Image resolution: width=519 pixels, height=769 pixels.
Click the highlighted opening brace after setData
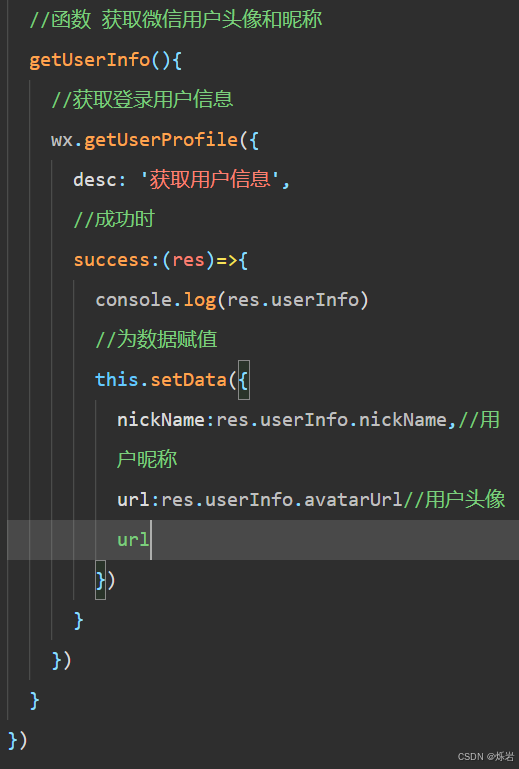244,380
